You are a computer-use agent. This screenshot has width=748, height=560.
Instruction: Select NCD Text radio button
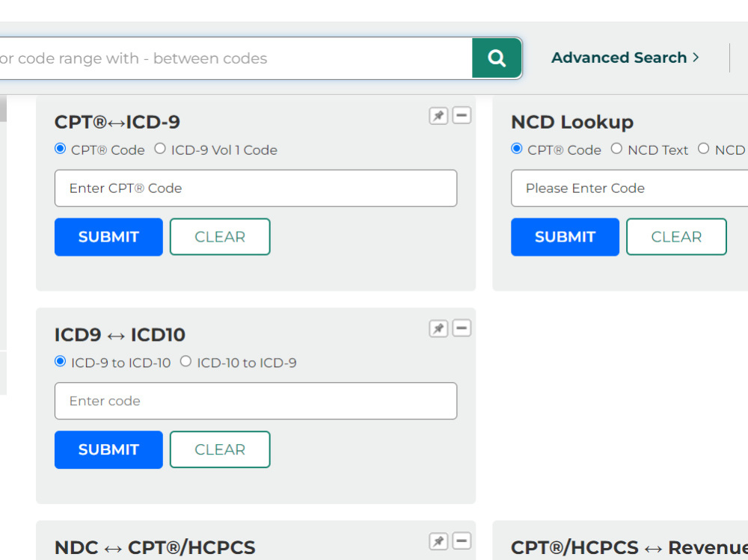[617, 149]
